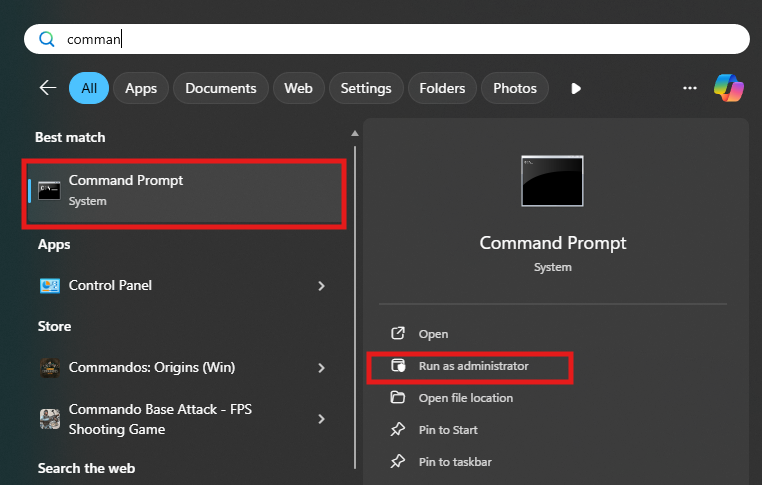Image resolution: width=762 pixels, height=485 pixels.
Task: Click the Open file location folder icon
Action: coord(398,397)
